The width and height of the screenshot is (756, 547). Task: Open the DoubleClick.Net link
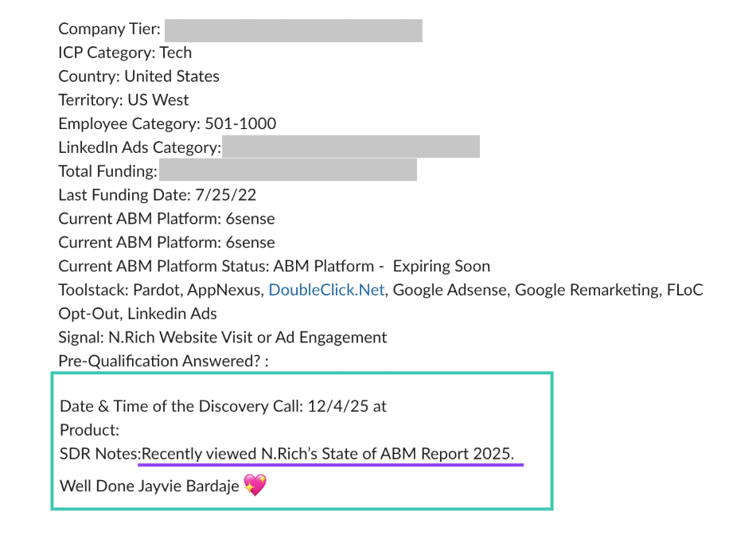pos(326,290)
